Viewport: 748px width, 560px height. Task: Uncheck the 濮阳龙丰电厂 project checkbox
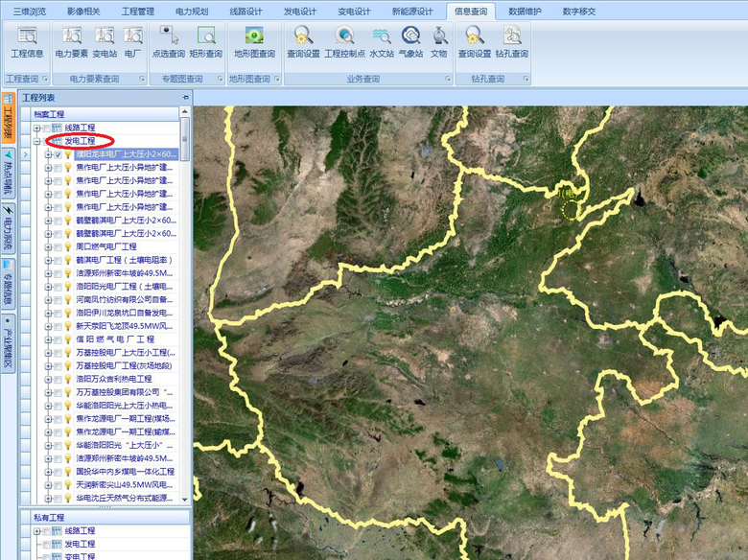point(57,154)
